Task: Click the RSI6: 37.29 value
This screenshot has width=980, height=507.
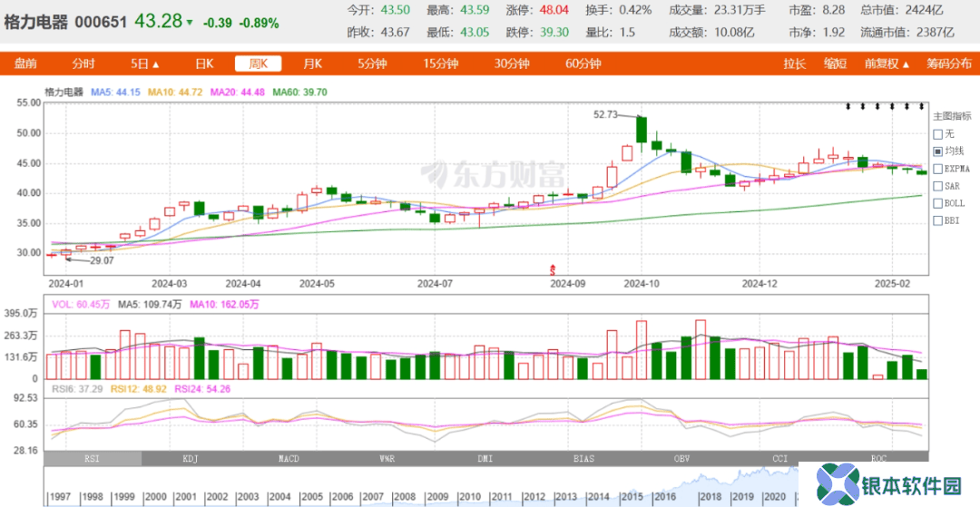Action: click(x=76, y=389)
